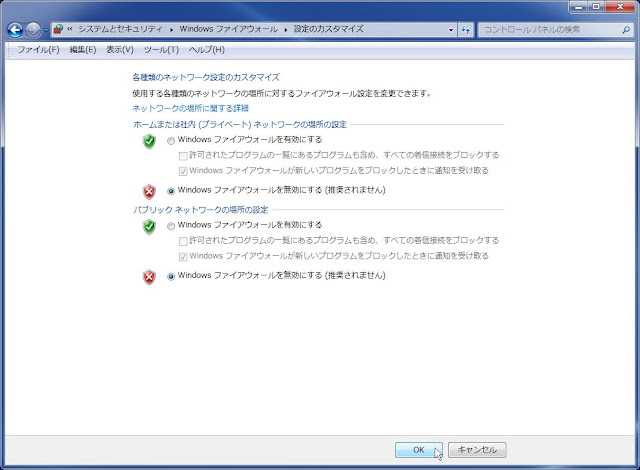Screen dimensions: 640x470
Task: Click red shield icon in public network section
Action: [x=149, y=277]
